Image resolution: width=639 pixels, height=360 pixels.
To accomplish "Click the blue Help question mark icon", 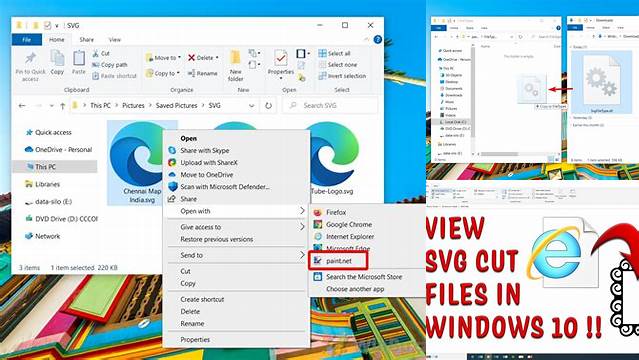I will 377,40.
